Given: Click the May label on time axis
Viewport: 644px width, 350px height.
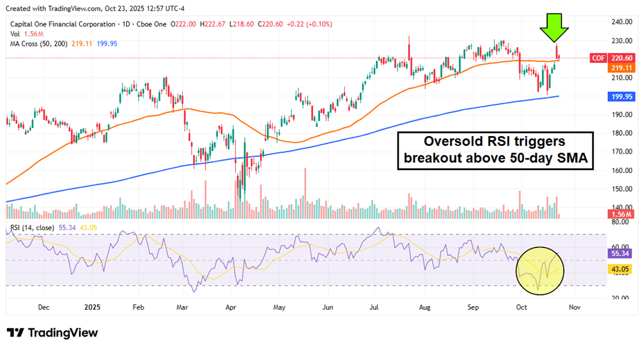Looking at the screenshot, I should pos(279,307).
